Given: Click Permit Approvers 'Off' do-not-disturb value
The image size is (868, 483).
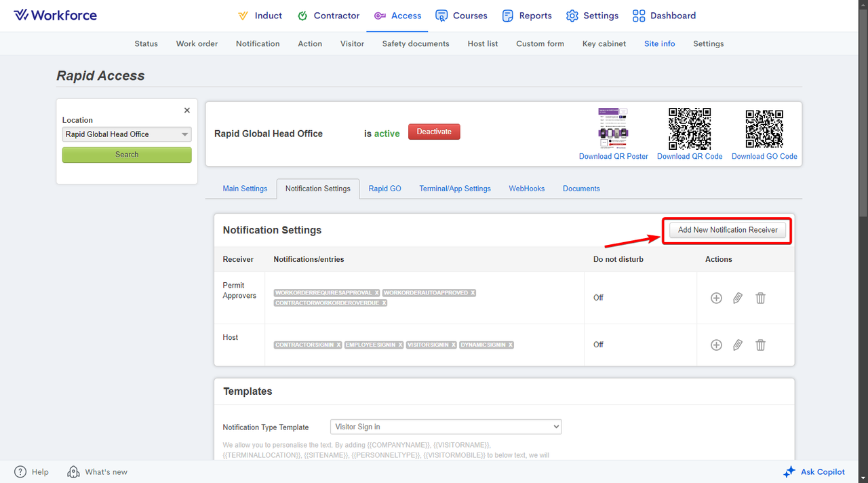Looking at the screenshot, I should point(598,298).
